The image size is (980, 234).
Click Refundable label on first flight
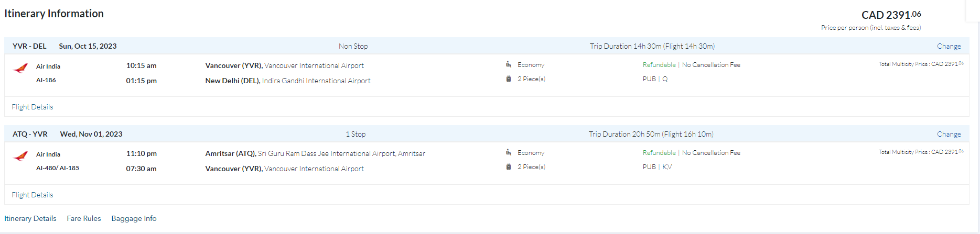pos(659,65)
